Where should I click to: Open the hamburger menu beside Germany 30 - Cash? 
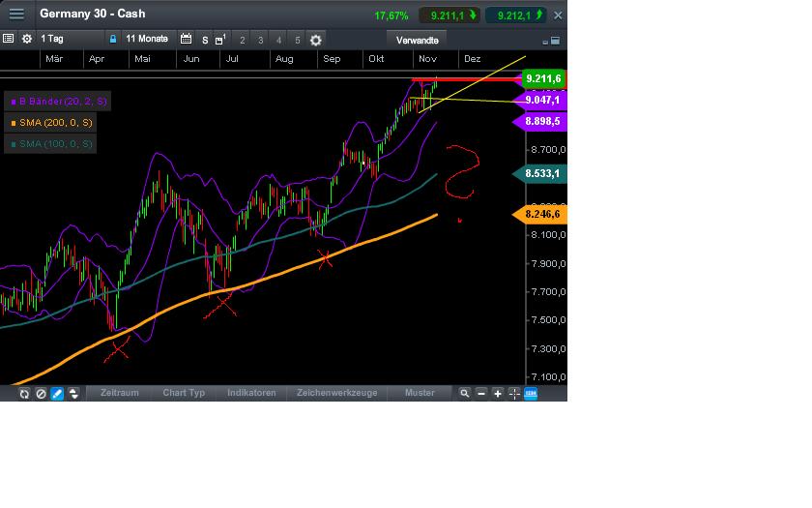(16, 14)
